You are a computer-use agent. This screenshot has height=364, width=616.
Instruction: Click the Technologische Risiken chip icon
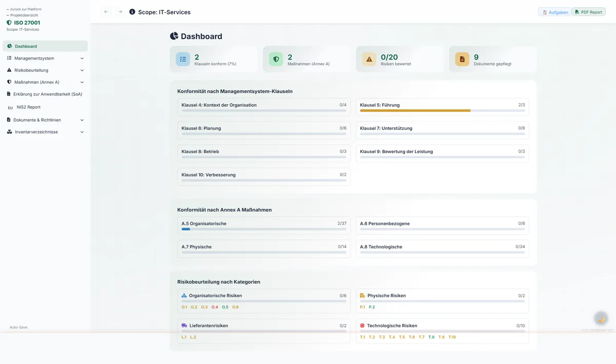pos(362,325)
